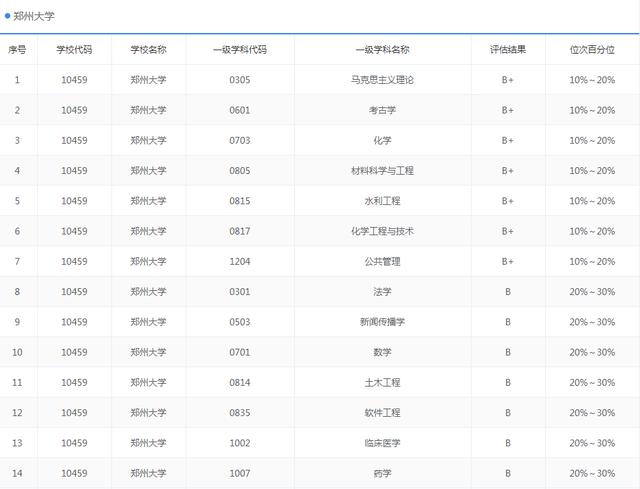Click the 10%~20% percentile for 考古学

(x=592, y=110)
